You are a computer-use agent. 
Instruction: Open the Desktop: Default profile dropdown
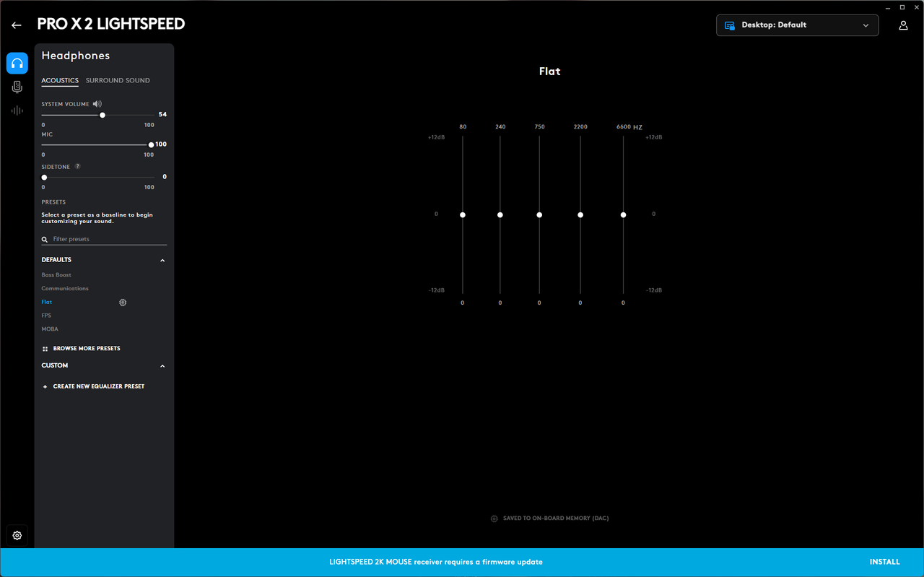[x=797, y=25]
